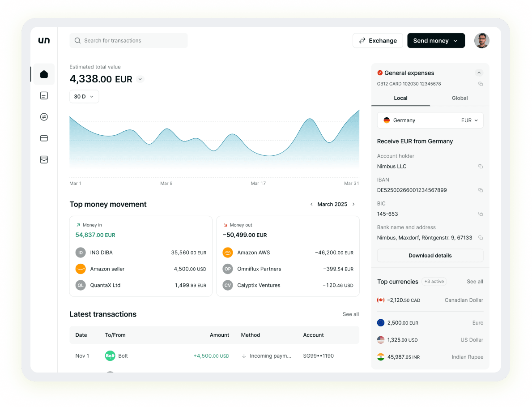Click See all for Latest transactions

351,314
